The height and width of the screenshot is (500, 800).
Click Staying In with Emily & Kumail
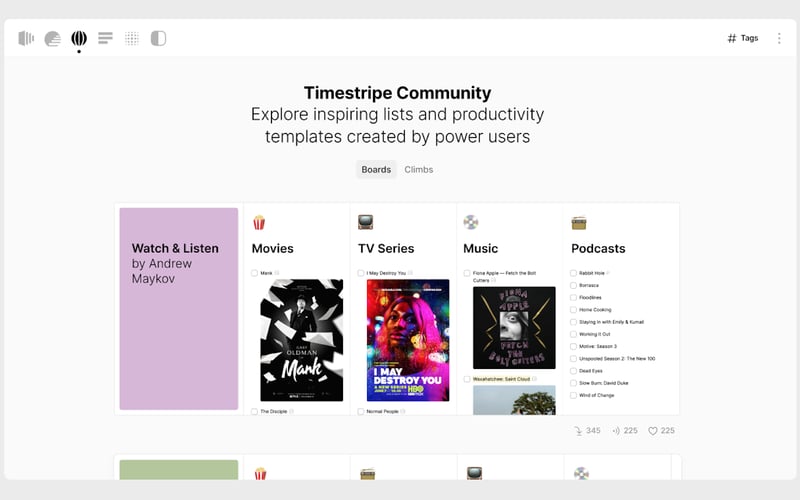(x=611, y=322)
